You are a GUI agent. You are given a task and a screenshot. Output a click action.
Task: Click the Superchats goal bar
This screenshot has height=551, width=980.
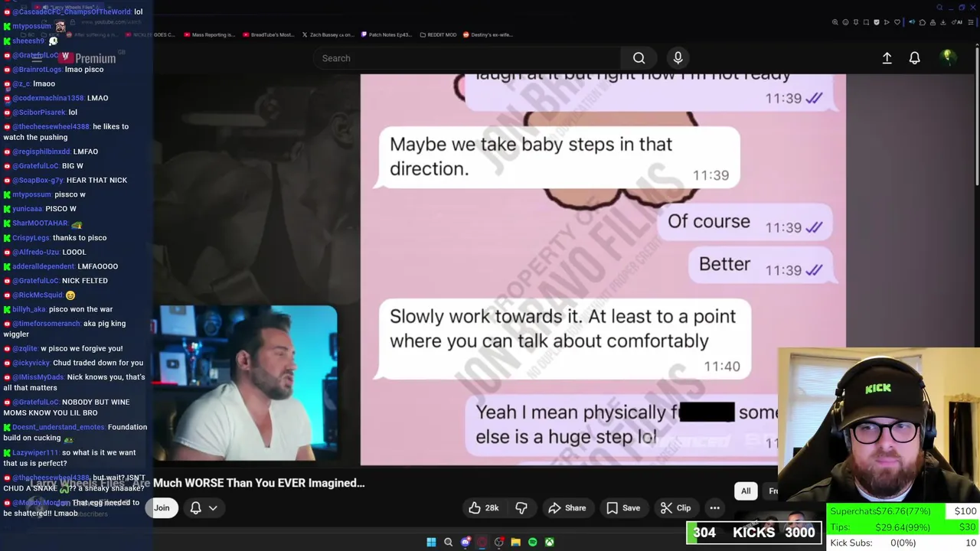point(903,511)
